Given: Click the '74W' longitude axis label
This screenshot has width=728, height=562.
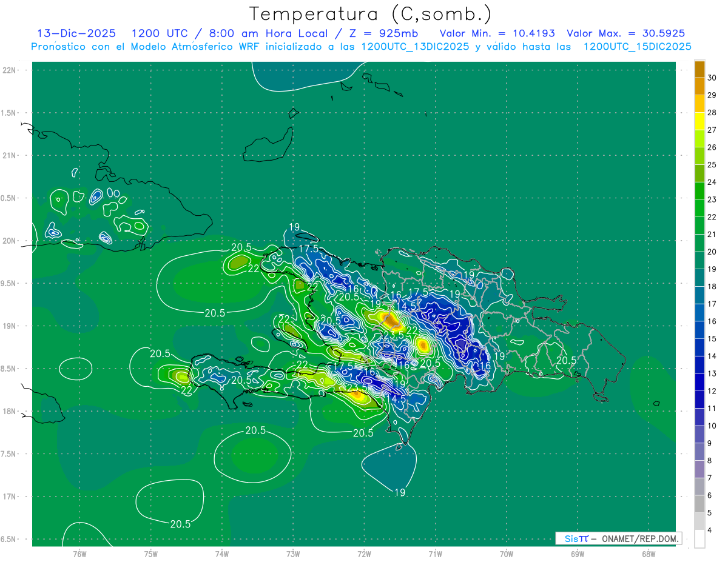Looking at the screenshot, I should 222,554.
